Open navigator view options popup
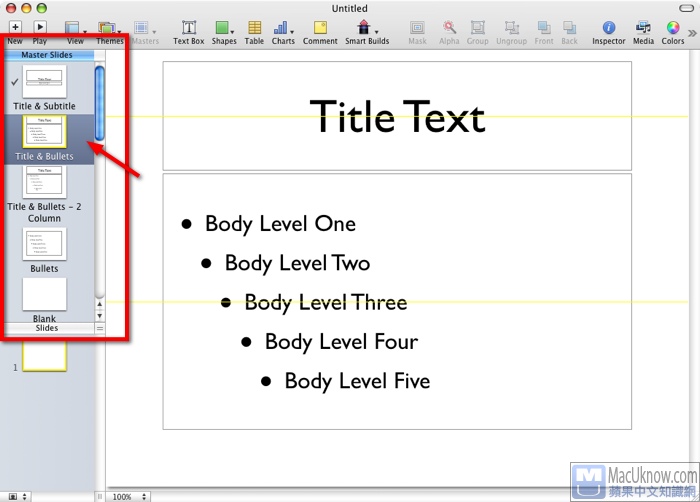The height and width of the screenshot is (502, 700). tap(18, 497)
